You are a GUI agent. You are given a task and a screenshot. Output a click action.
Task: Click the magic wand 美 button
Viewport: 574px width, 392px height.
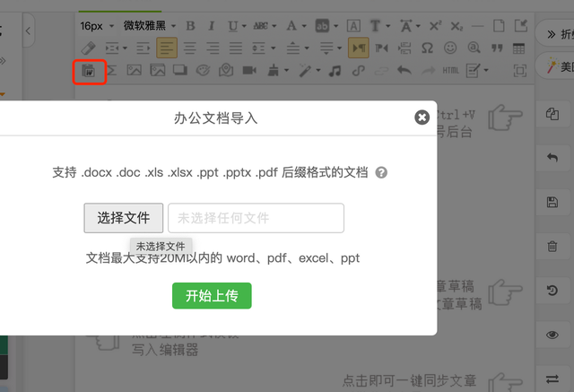tap(556, 65)
